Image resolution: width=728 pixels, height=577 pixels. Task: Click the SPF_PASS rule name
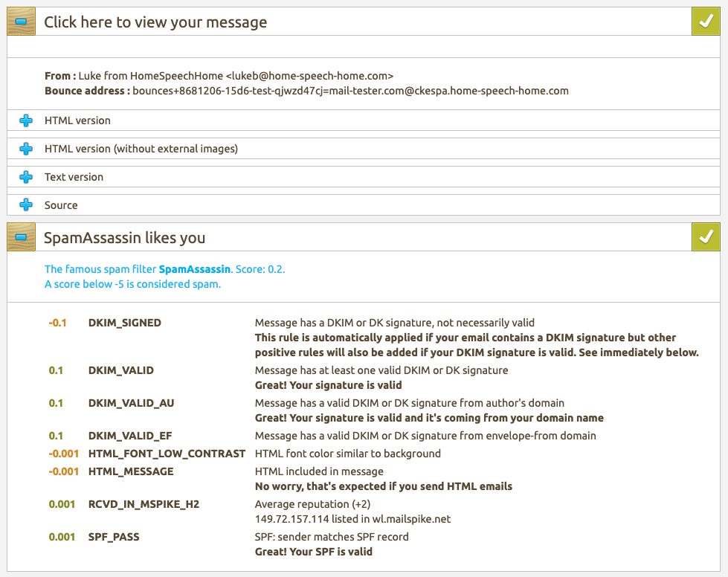114,537
